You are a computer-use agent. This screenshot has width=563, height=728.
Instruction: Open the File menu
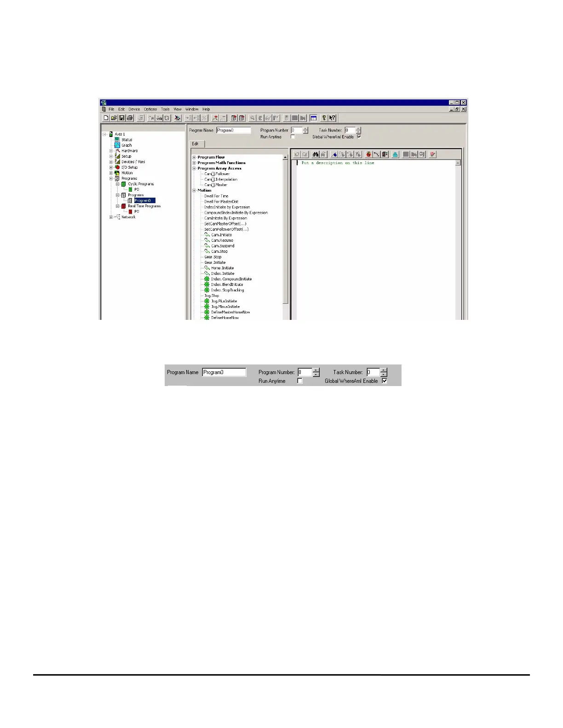point(111,109)
